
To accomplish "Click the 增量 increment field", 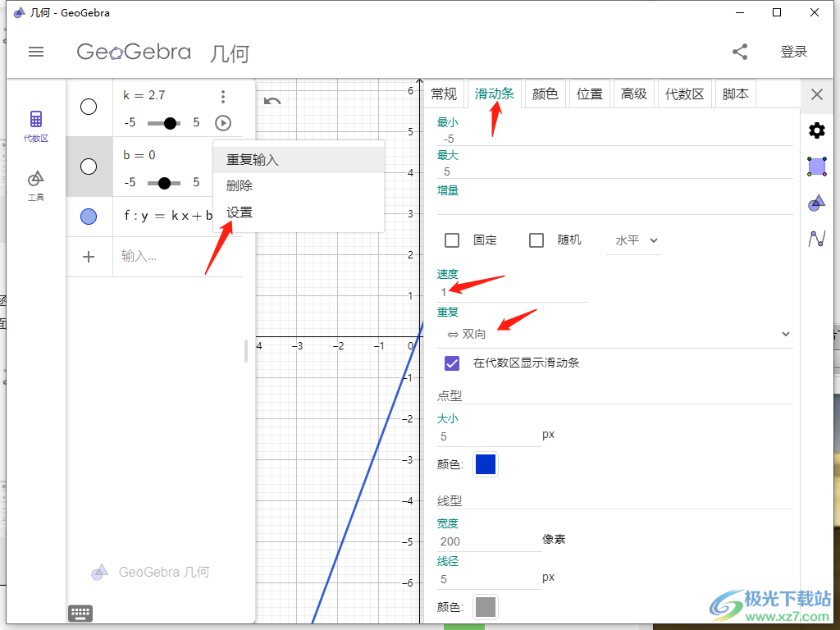I will [615, 207].
